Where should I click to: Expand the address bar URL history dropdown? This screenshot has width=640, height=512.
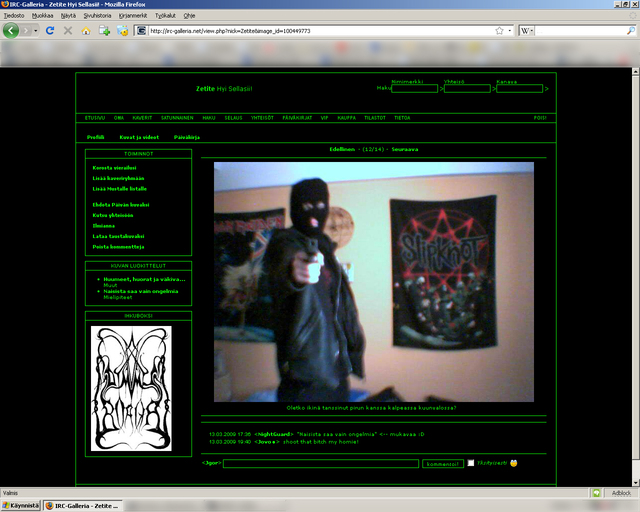511,31
